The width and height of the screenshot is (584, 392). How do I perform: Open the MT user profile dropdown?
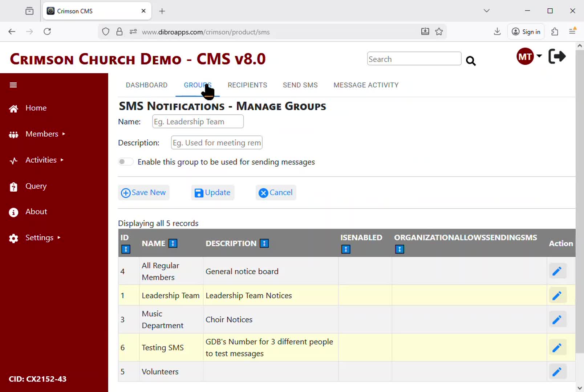click(529, 57)
